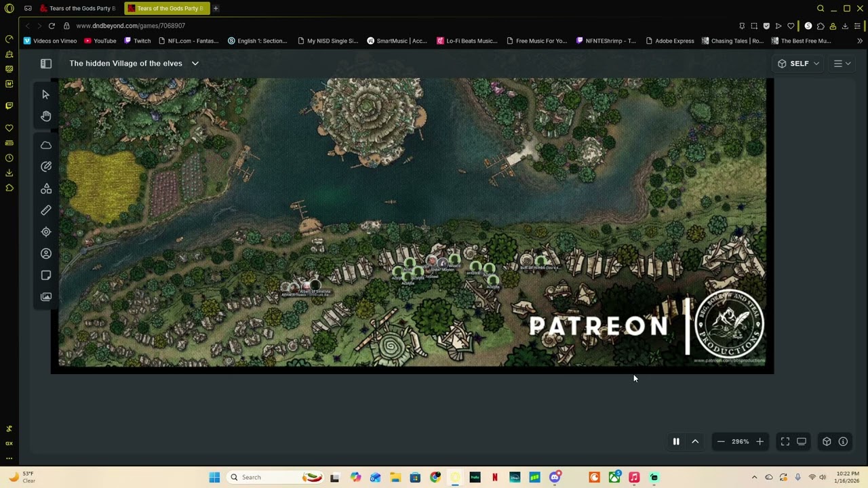Screen dimensions: 868x488
Task: Toggle the left sidebar panel
Action: (x=46, y=63)
